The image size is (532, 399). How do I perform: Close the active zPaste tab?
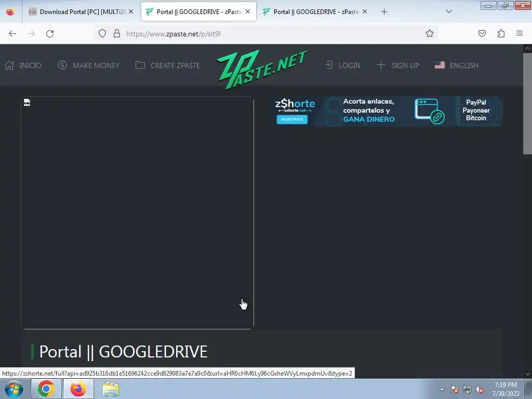coord(248,11)
